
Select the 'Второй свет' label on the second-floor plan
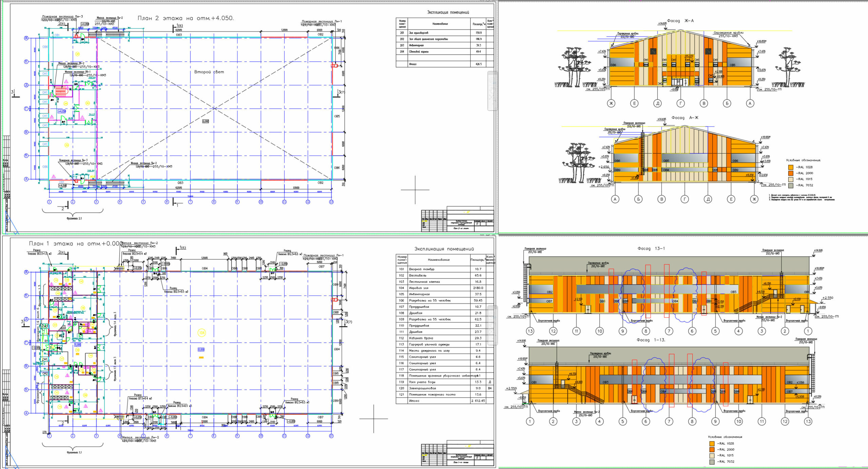pyautogui.click(x=209, y=72)
